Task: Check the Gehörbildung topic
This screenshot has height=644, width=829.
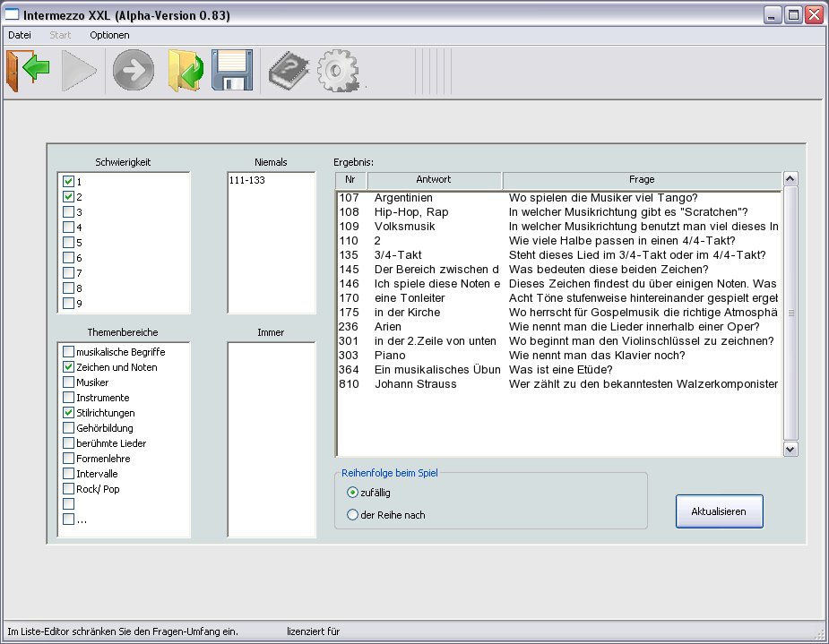Action: click(68, 427)
